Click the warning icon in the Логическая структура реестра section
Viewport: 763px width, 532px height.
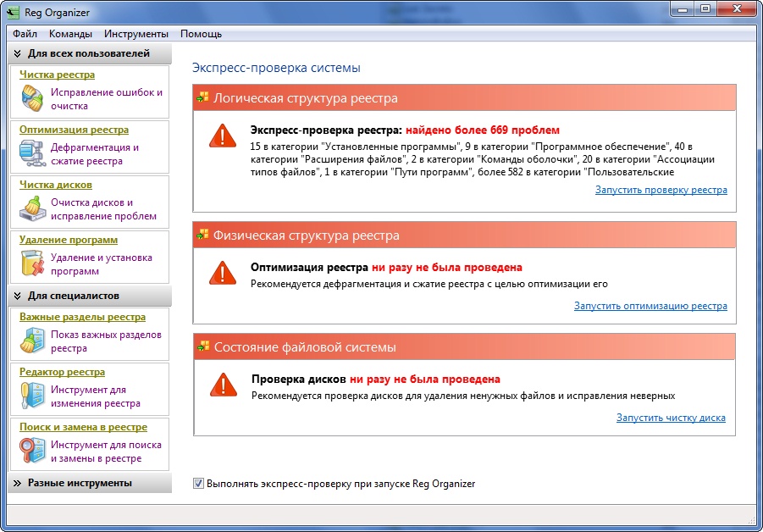pyautogui.click(x=223, y=136)
